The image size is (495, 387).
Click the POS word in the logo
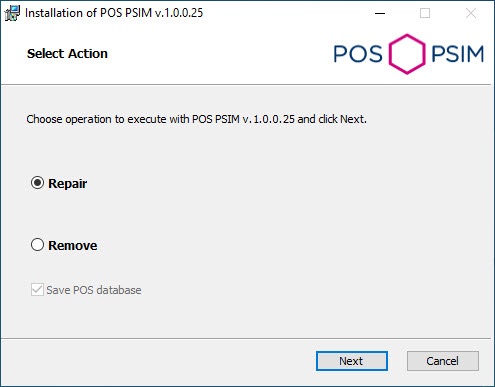pyautogui.click(x=358, y=54)
